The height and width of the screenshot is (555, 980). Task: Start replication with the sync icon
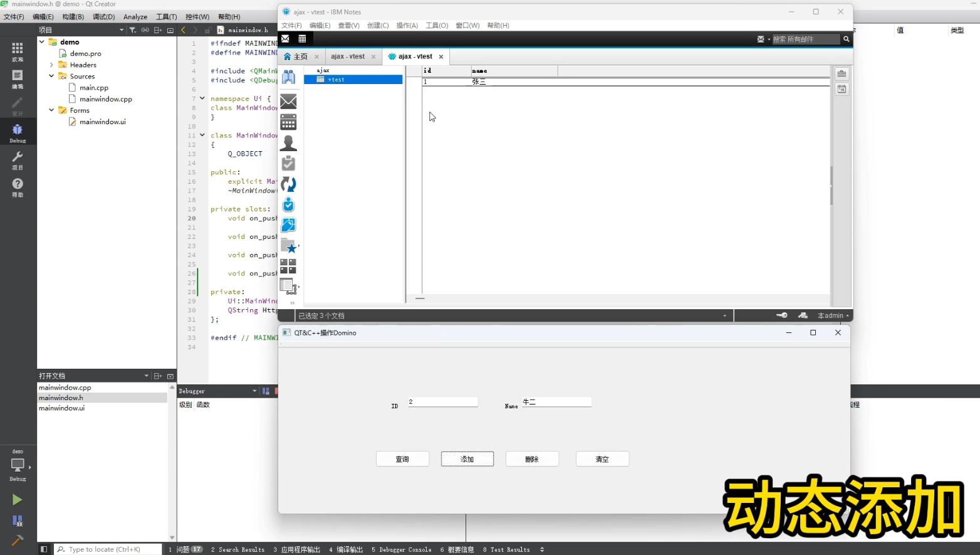tap(288, 184)
